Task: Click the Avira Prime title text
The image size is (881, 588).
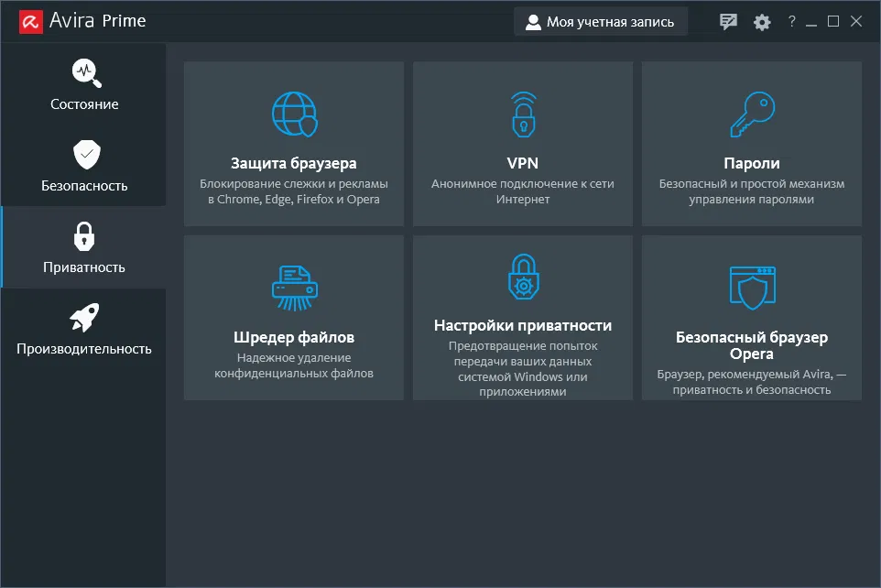Action: coord(98,21)
